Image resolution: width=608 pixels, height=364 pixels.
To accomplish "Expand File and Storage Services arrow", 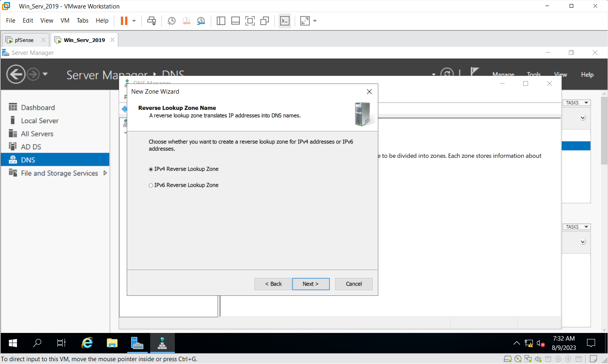I will coord(105,173).
